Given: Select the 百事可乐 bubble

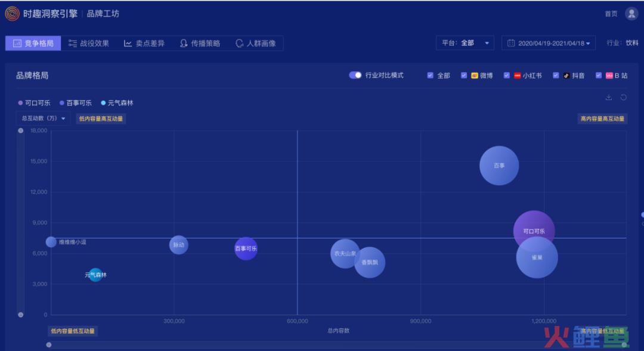Looking at the screenshot, I should 246,249.
